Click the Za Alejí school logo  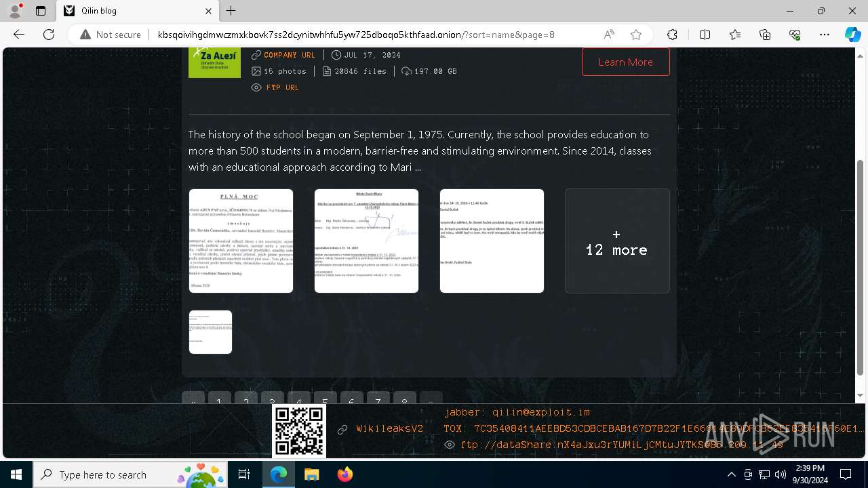click(x=214, y=62)
